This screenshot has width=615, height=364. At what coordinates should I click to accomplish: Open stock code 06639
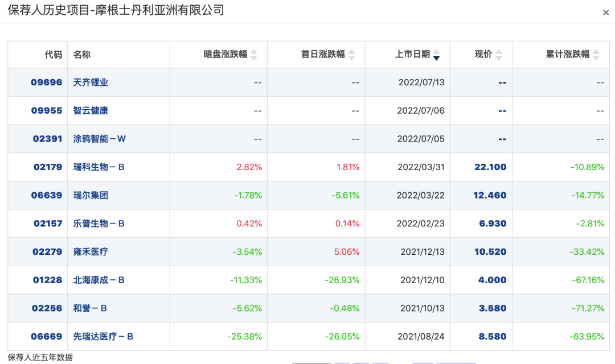coord(46,195)
